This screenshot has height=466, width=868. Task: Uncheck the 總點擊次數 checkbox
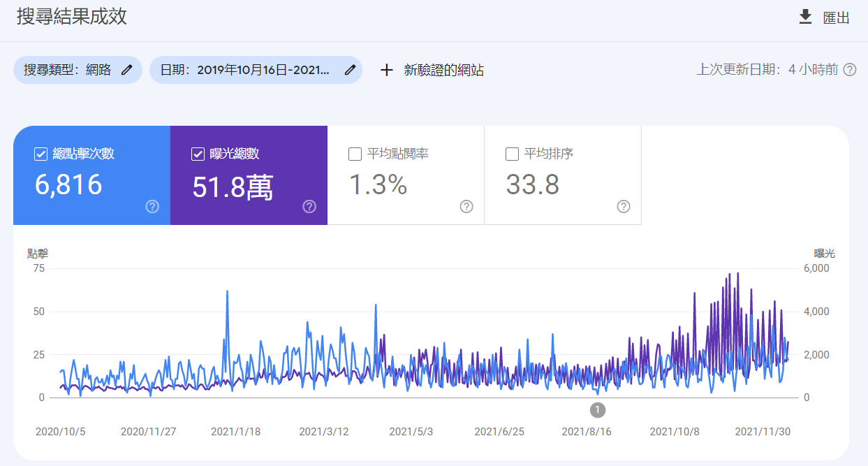[x=41, y=154]
